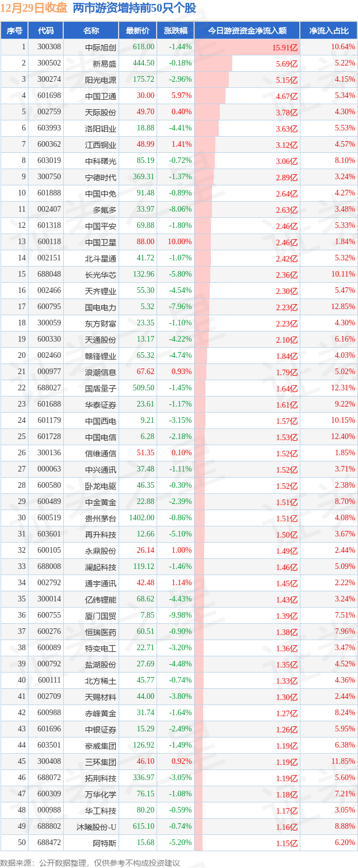The width and height of the screenshot is (358, 868).
Task: Click the 最新价 column header
Action: [x=137, y=30]
